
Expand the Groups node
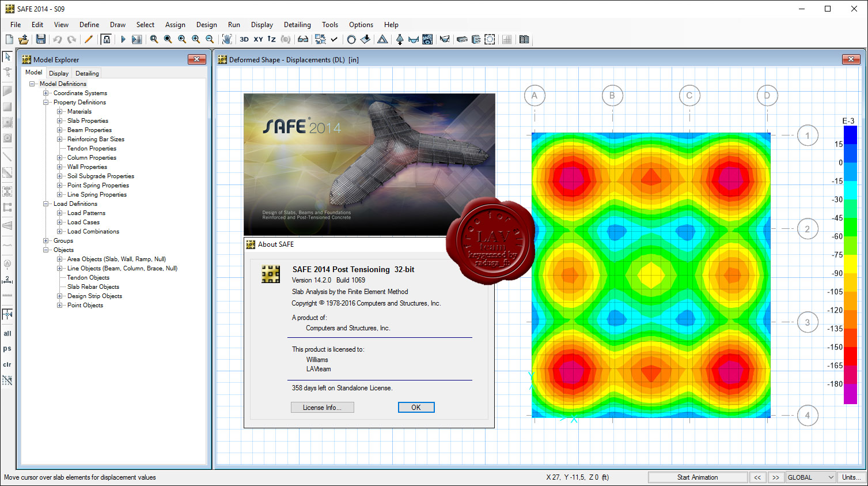point(46,240)
